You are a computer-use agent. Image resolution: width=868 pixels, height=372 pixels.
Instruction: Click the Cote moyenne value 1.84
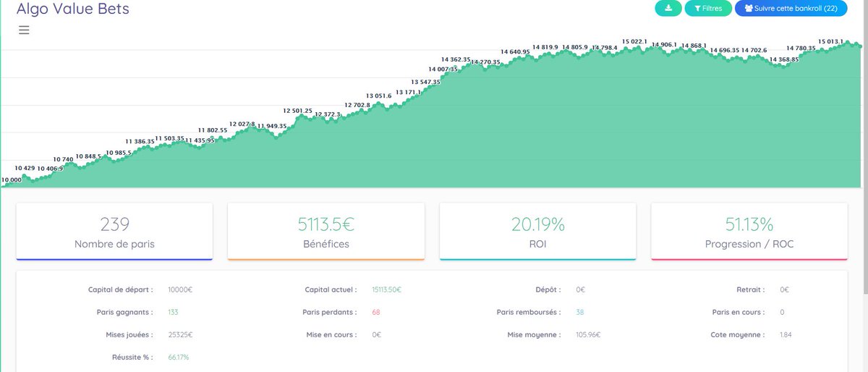pos(786,334)
